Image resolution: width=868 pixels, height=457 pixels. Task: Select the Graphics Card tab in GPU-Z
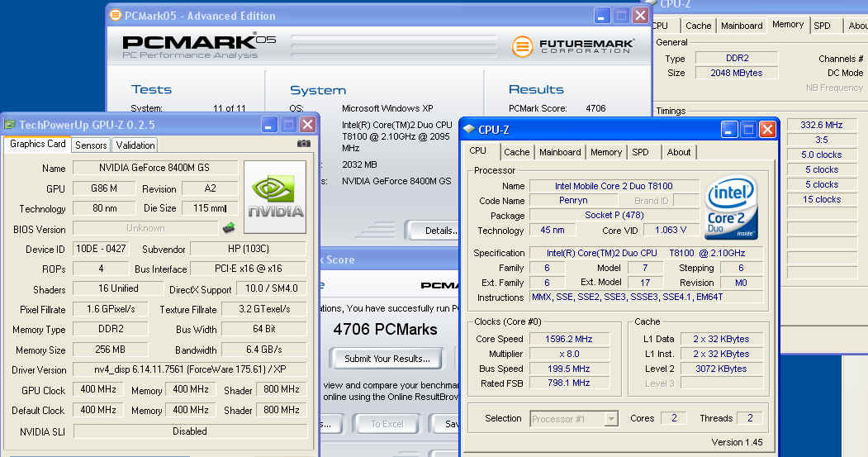[x=38, y=144]
